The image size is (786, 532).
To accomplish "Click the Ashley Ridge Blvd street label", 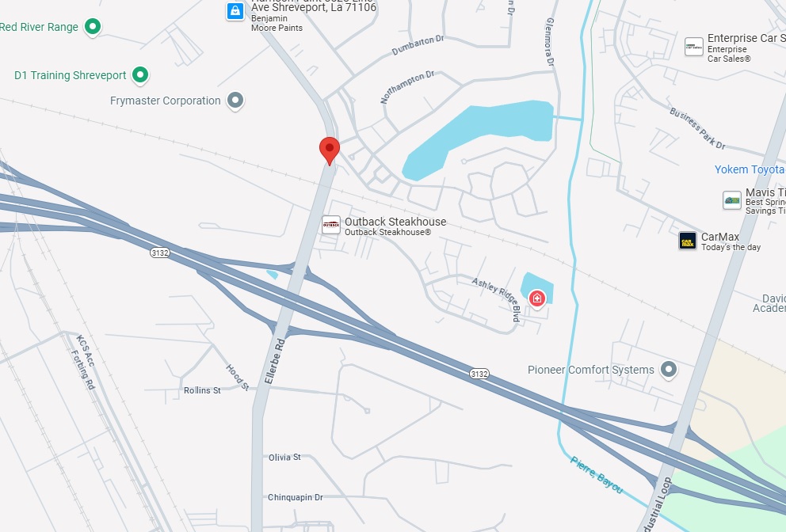I will [x=497, y=298].
